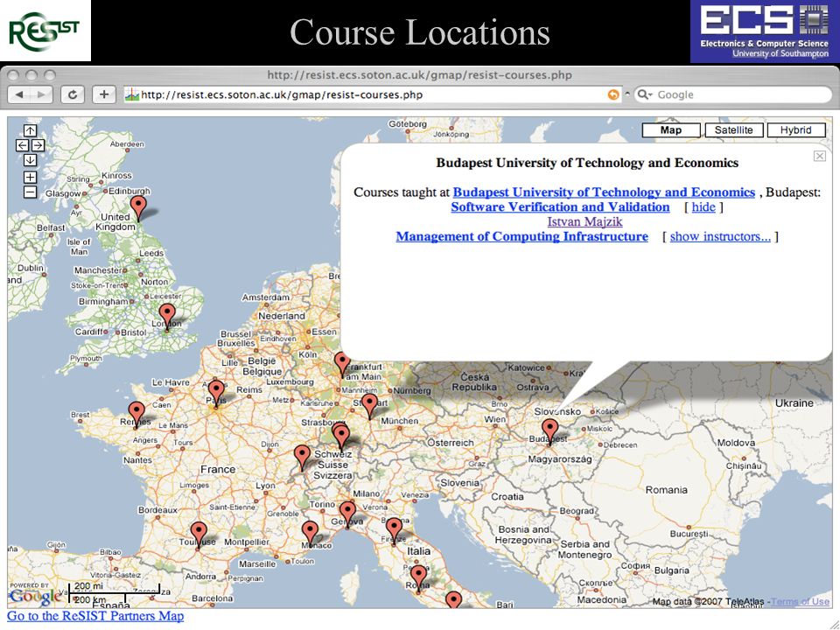Zoom out of the map with minus control
The height and width of the screenshot is (630, 840).
pyautogui.click(x=30, y=192)
